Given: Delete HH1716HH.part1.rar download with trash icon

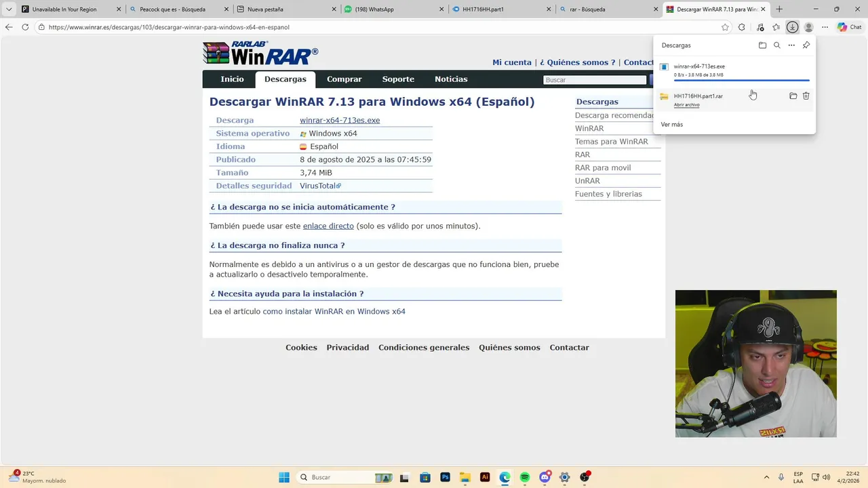Looking at the screenshot, I should click(x=806, y=96).
